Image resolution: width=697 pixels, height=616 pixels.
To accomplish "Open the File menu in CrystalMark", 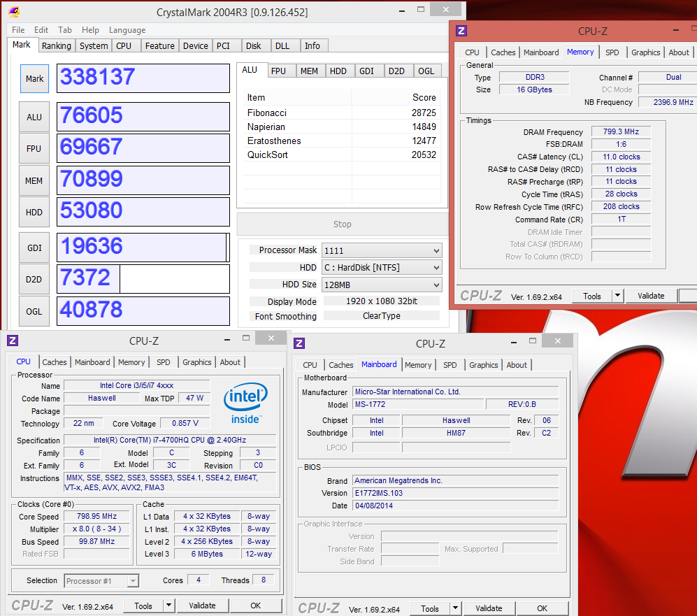I will pyautogui.click(x=18, y=30).
